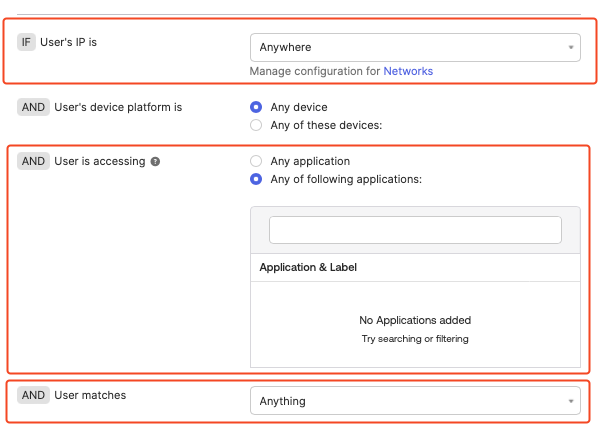Click the Application & Label column header
Screen dimensions: 599x430
[x=308, y=267]
